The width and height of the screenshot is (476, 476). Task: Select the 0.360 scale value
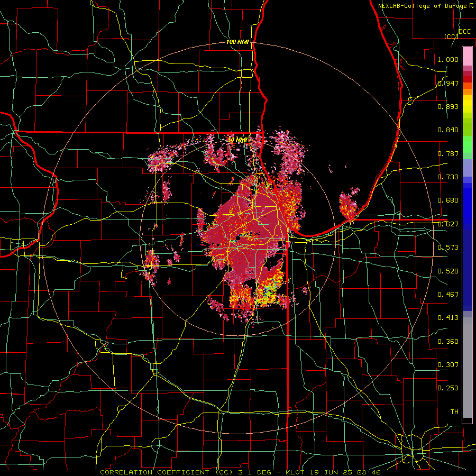[448, 342]
